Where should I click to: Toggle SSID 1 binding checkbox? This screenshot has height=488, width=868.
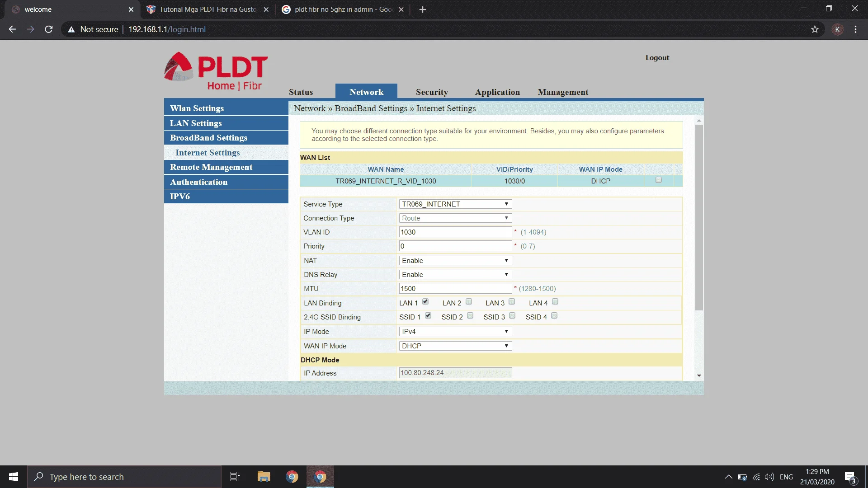428,316
